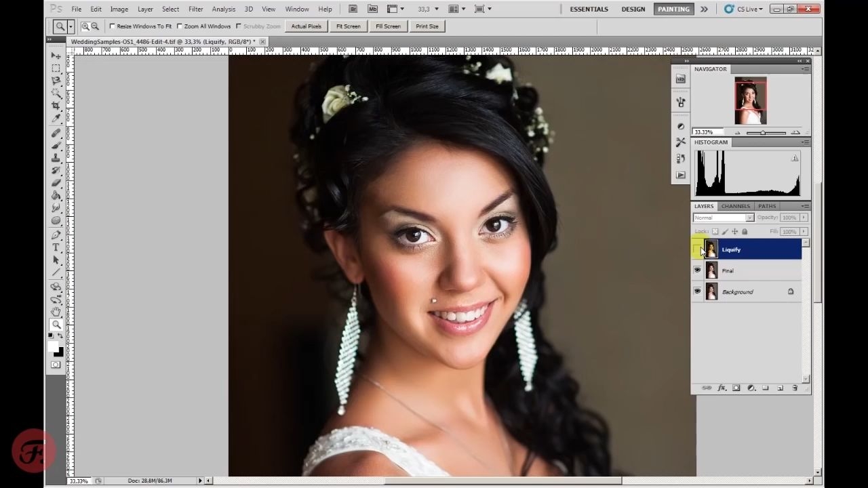The image size is (868, 488).
Task: Enable Zoom All Windows checkbox
Action: pyautogui.click(x=180, y=26)
